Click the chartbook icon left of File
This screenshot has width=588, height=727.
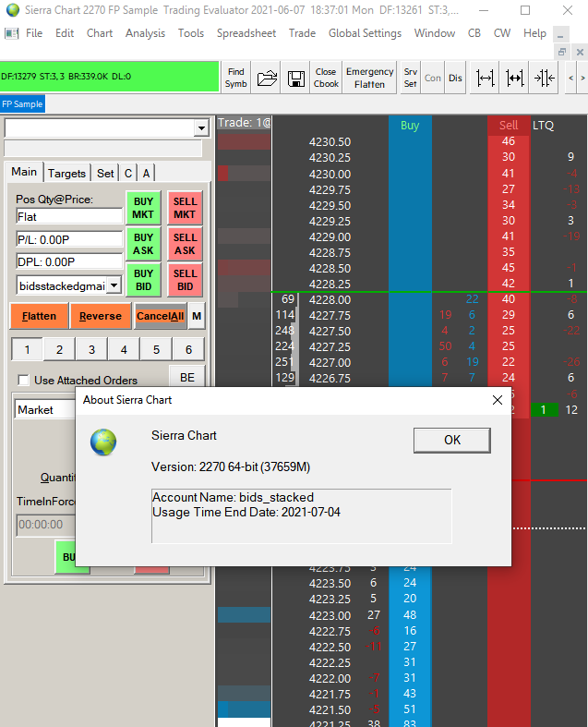[12, 33]
